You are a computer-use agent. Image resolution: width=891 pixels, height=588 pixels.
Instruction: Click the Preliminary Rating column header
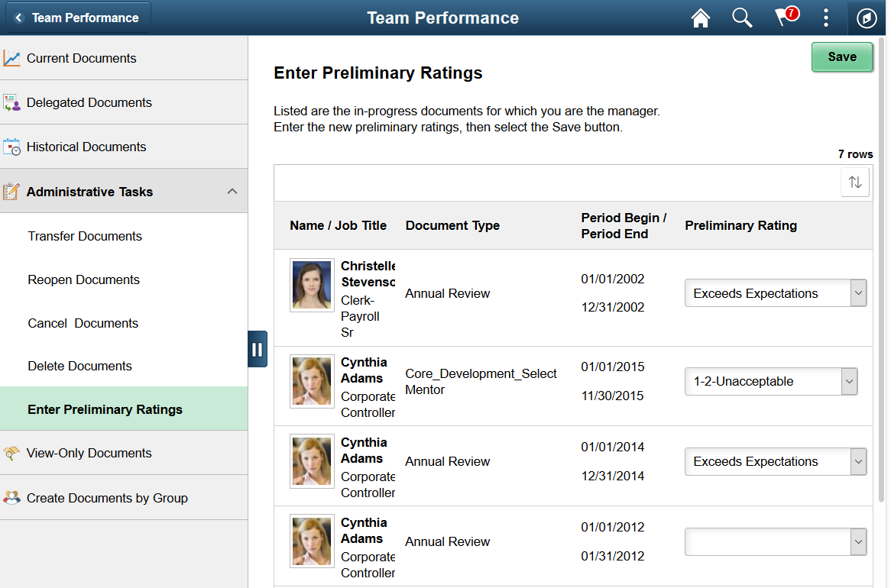pos(740,225)
